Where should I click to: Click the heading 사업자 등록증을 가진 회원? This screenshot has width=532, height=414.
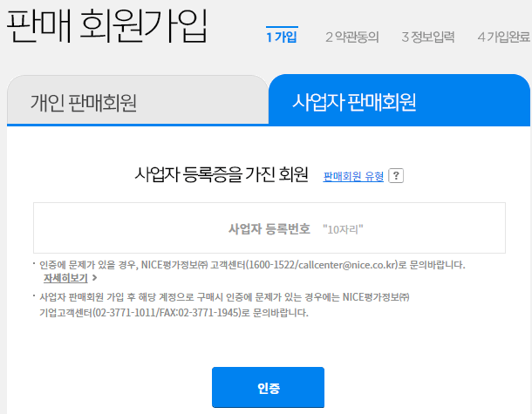[222, 174]
